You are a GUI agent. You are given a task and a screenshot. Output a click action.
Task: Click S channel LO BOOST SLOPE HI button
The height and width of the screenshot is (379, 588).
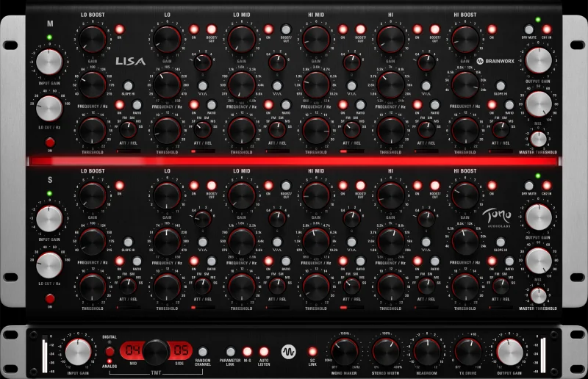(128, 242)
